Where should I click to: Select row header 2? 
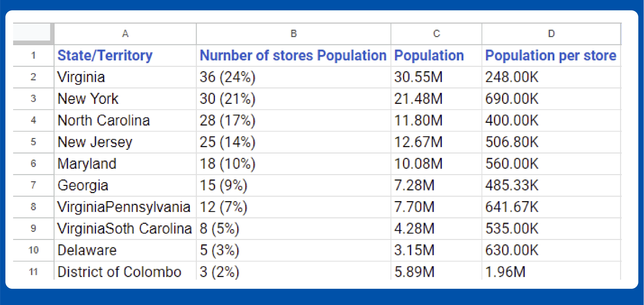[x=33, y=77]
